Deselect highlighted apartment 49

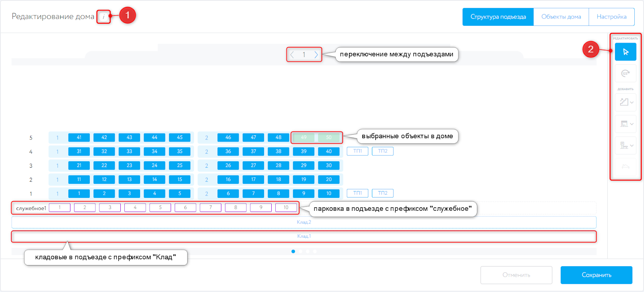[x=303, y=138]
